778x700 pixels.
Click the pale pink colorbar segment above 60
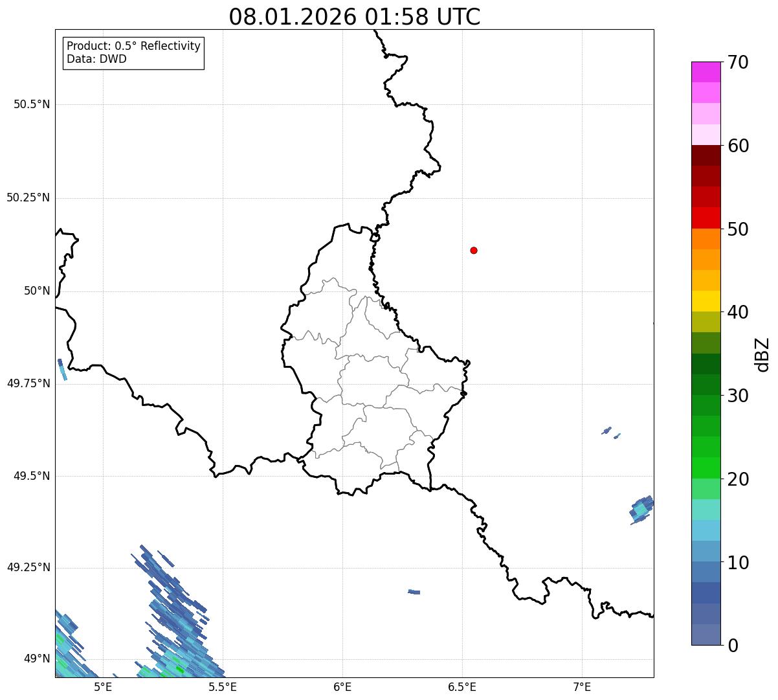point(706,135)
